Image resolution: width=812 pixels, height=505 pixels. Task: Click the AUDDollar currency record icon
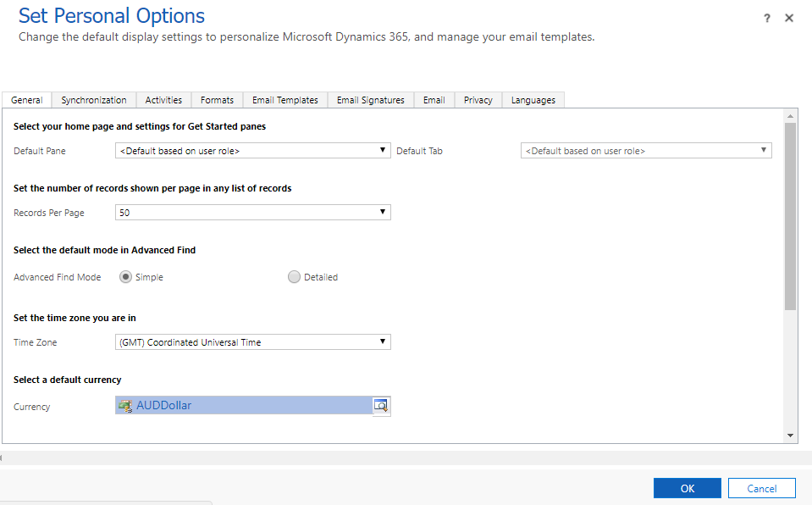click(x=125, y=406)
